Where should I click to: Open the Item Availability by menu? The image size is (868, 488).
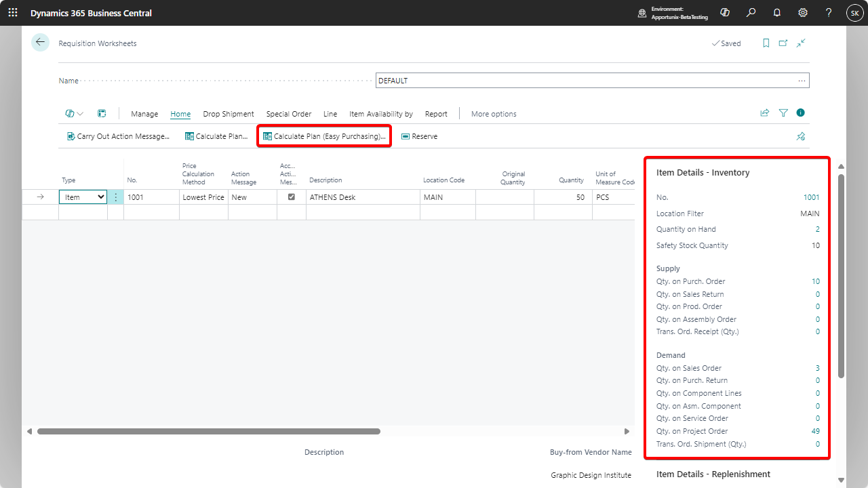click(x=380, y=114)
